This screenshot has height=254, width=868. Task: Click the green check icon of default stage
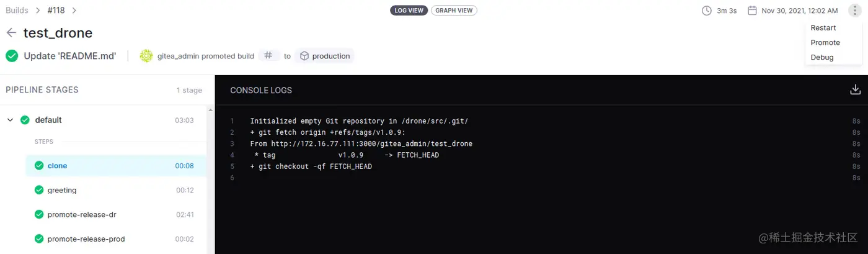pyautogui.click(x=25, y=120)
